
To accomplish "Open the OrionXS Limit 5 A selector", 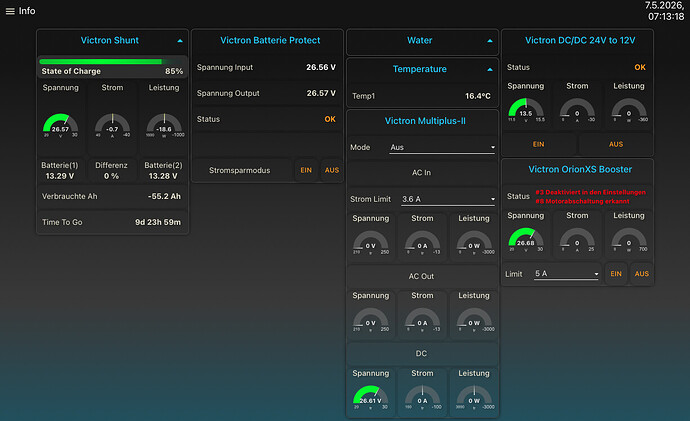I will tap(566, 274).
